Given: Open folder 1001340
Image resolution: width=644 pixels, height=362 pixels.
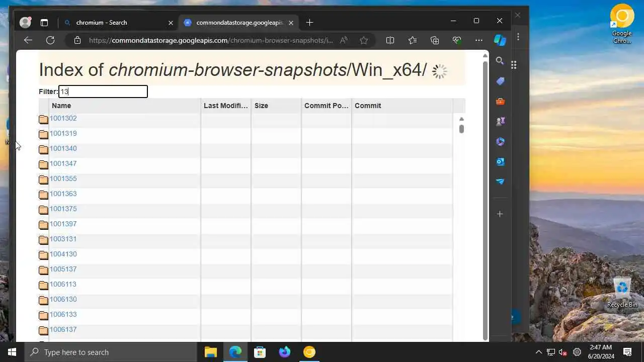Looking at the screenshot, I should (x=63, y=148).
